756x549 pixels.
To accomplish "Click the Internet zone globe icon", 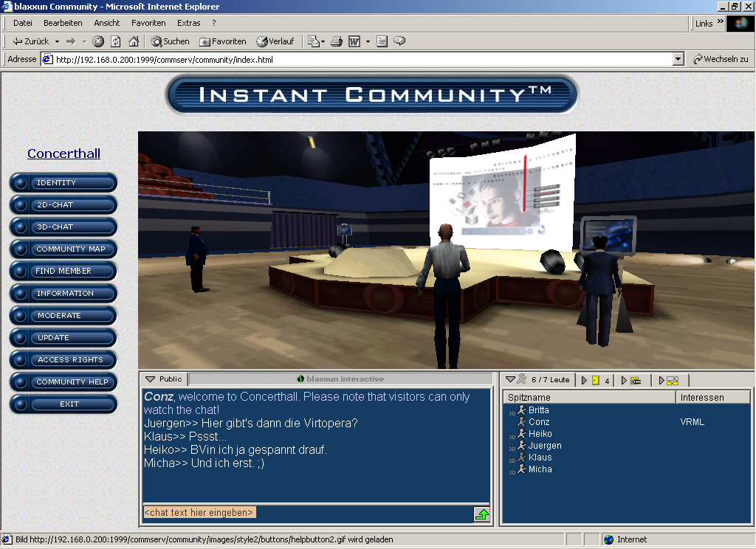I will pyautogui.click(x=609, y=539).
